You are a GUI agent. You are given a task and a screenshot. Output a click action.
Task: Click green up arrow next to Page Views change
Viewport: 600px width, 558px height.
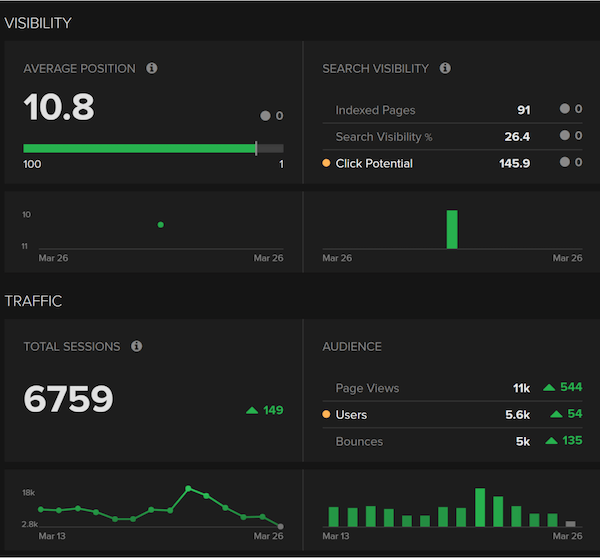click(548, 388)
